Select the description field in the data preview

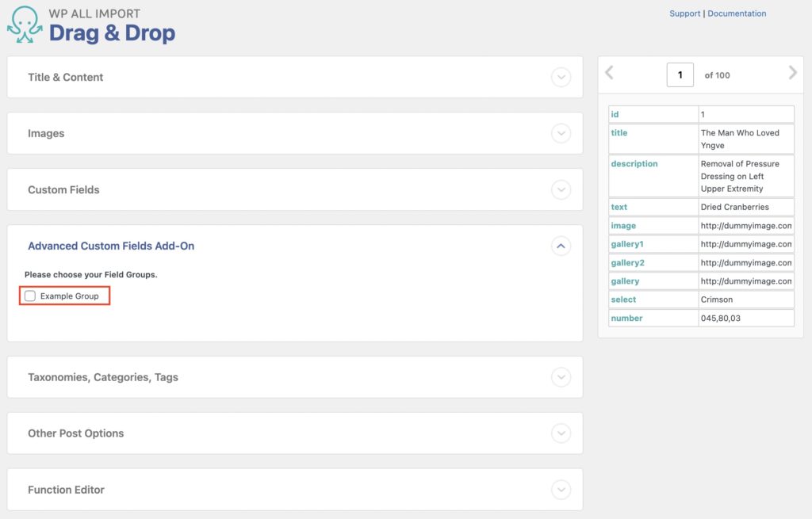pyautogui.click(x=634, y=163)
